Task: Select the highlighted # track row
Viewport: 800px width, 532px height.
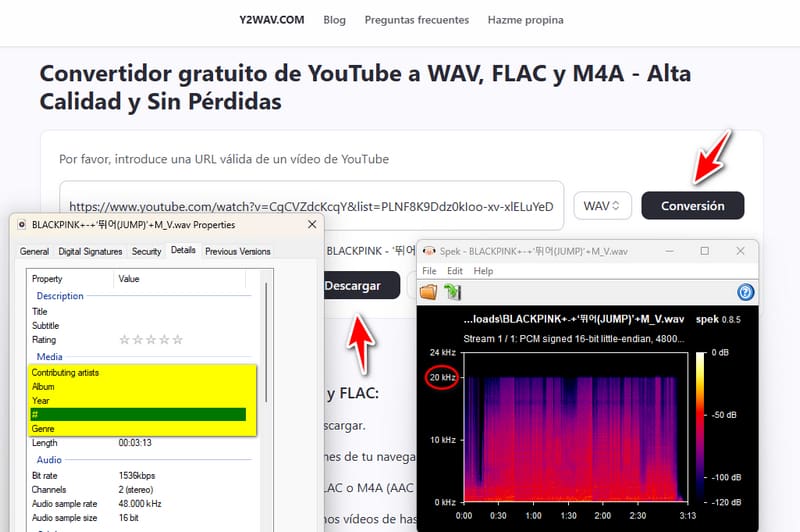Action: pos(138,414)
